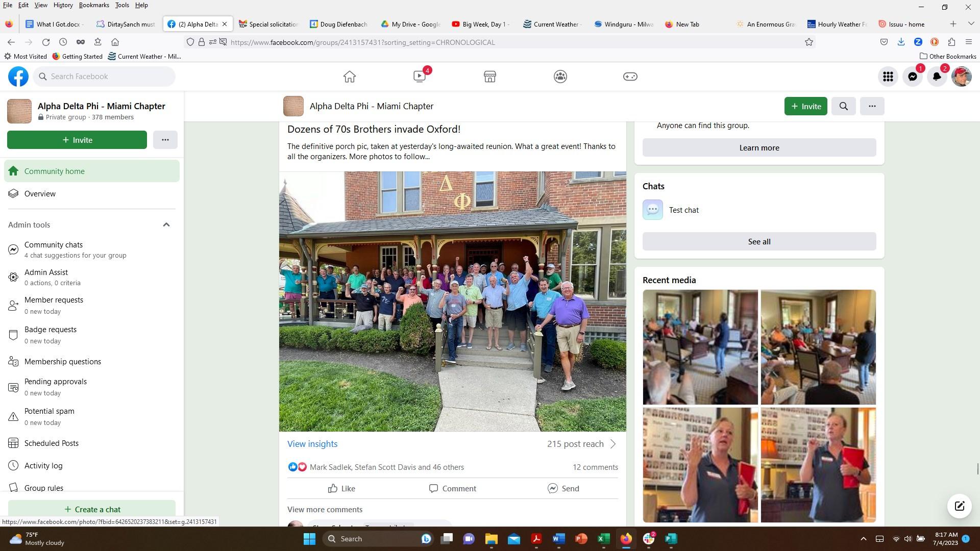The width and height of the screenshot is (980, 551).
Task: Open the Gaming controller icon
Action: [630, 77]
